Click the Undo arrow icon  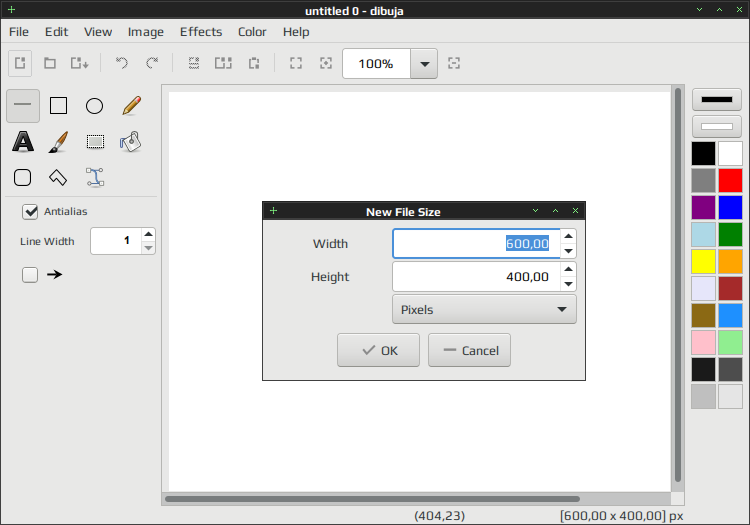click(121, 63)
